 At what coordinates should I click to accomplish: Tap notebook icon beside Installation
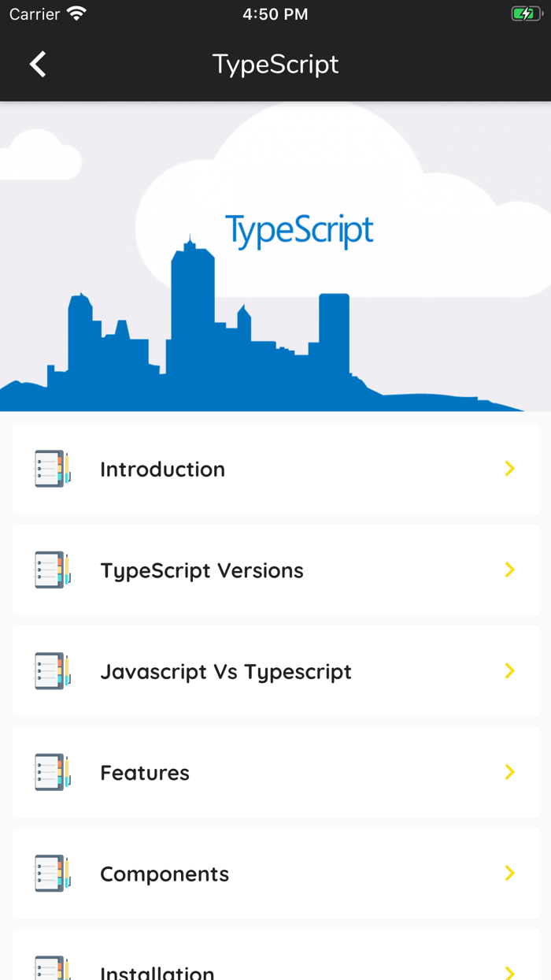53,968
